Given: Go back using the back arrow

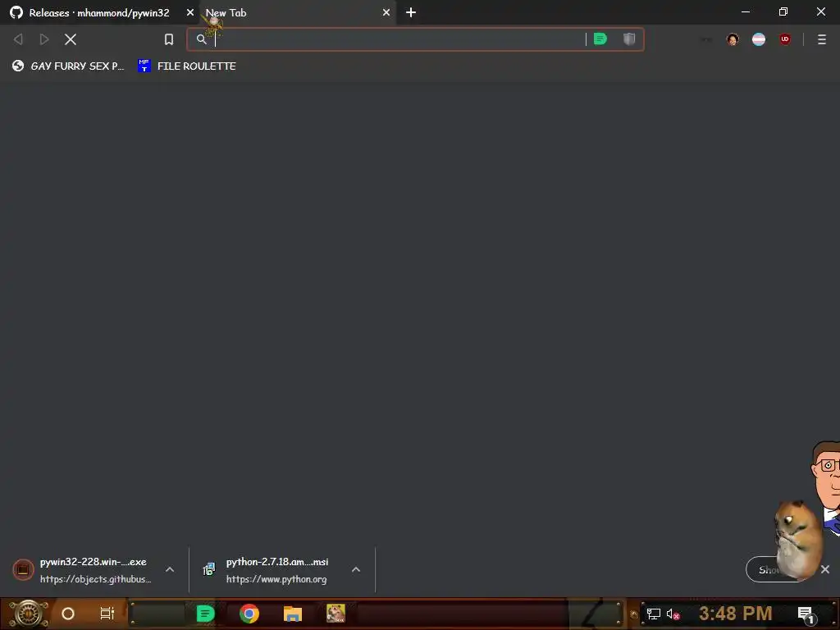Looking at the screenshot, I should [18, 39].
